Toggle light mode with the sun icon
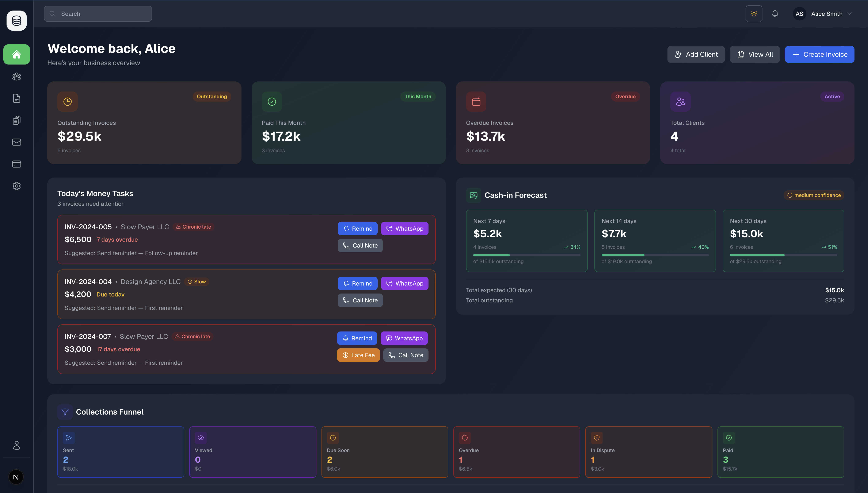 (754, 13)
